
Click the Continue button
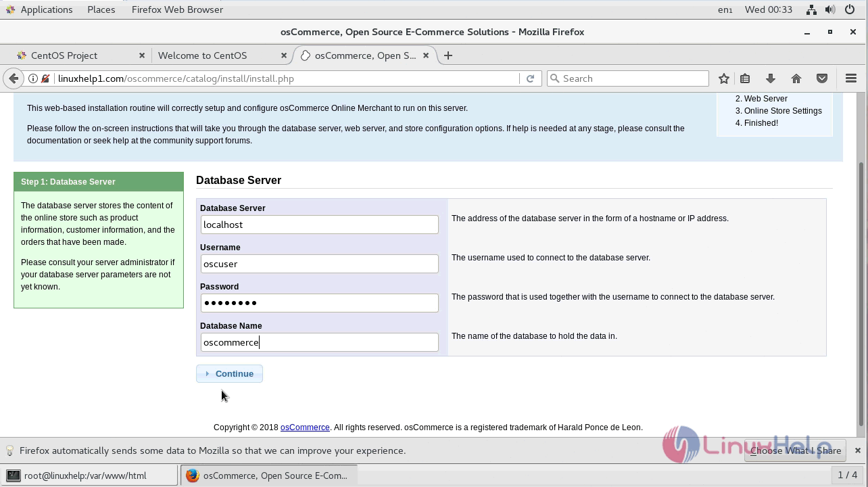[x=229, y=373]
